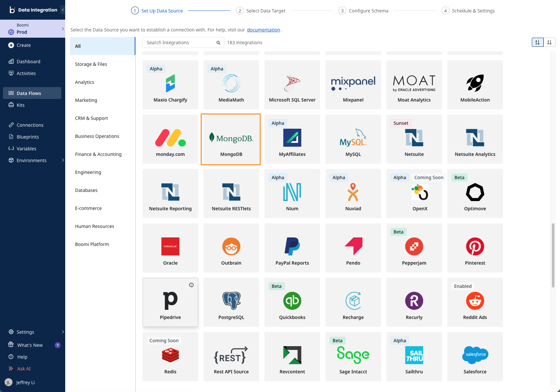
Task: Pick the Salesforce integration
Action: click(475, 357)
